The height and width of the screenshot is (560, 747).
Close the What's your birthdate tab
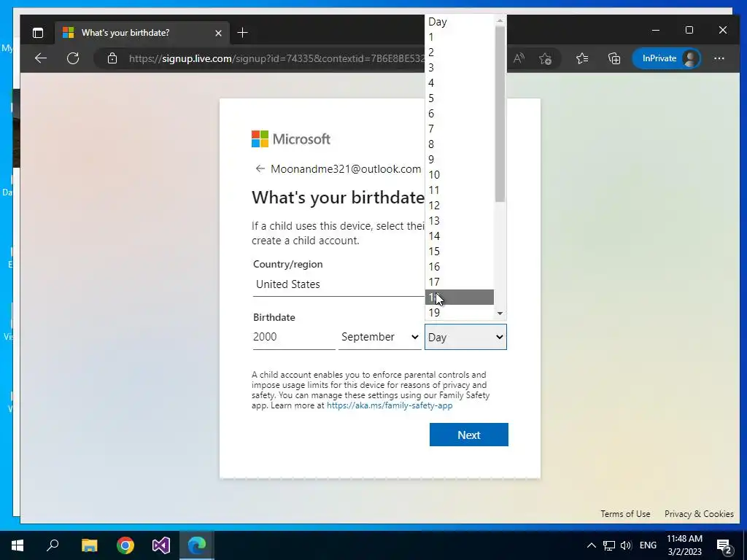click(218, 33)
